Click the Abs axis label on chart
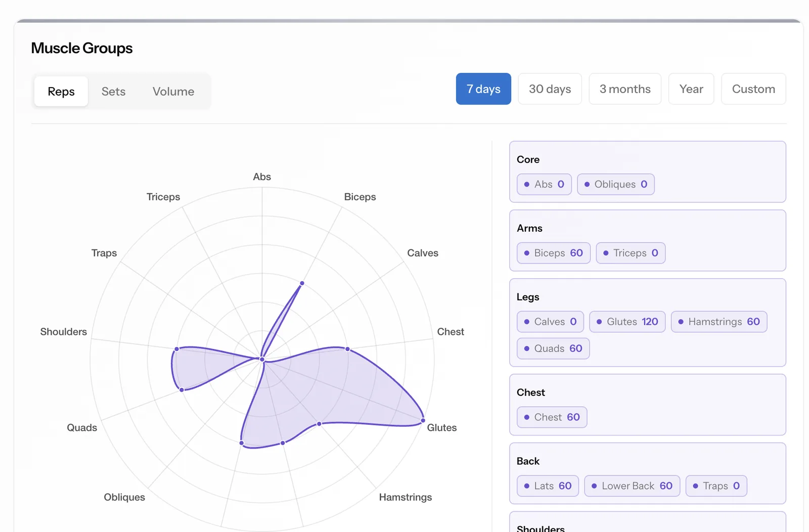This screenshot has height=532, width=809. (262, 176)
